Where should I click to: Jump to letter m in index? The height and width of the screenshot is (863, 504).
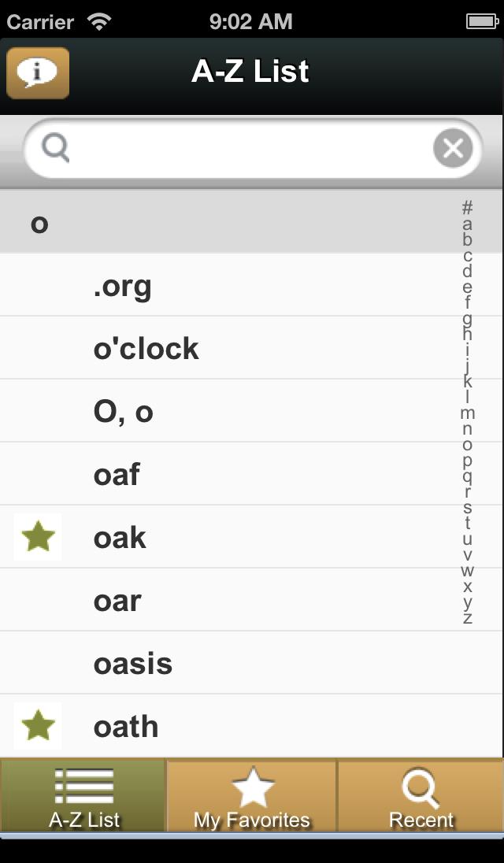(468, 413)
